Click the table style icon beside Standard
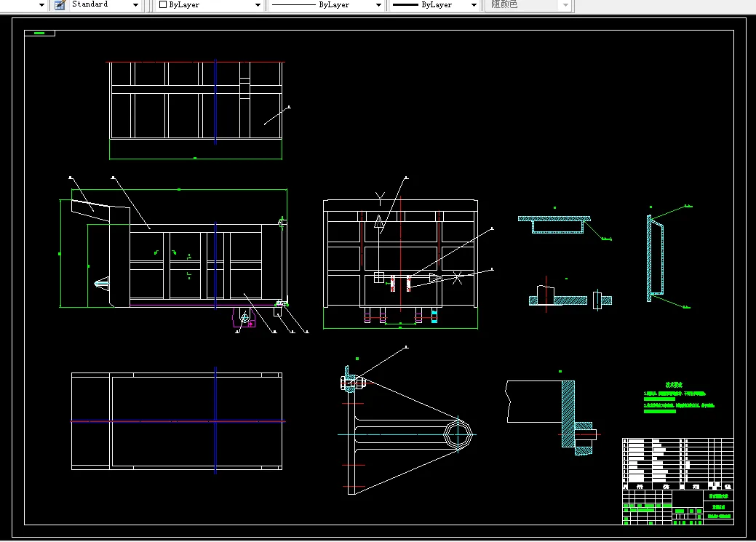The image size is (756, 542). [x=60, y=5]
